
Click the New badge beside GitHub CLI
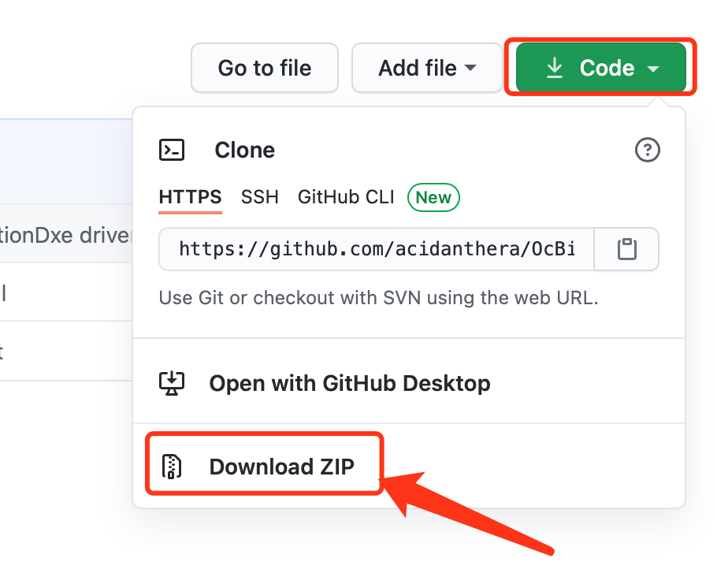click(x=433, y=198)
